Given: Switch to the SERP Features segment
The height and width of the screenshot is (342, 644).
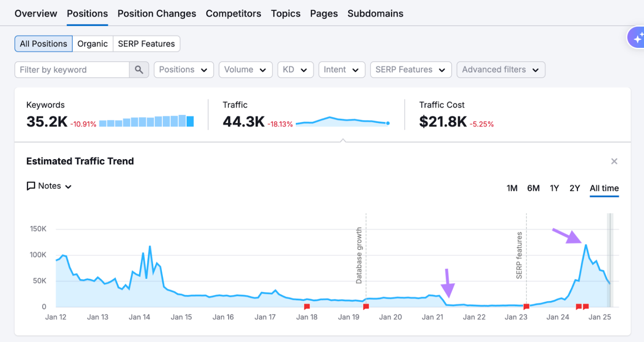Looking at the screenshot, I should 146,43.
